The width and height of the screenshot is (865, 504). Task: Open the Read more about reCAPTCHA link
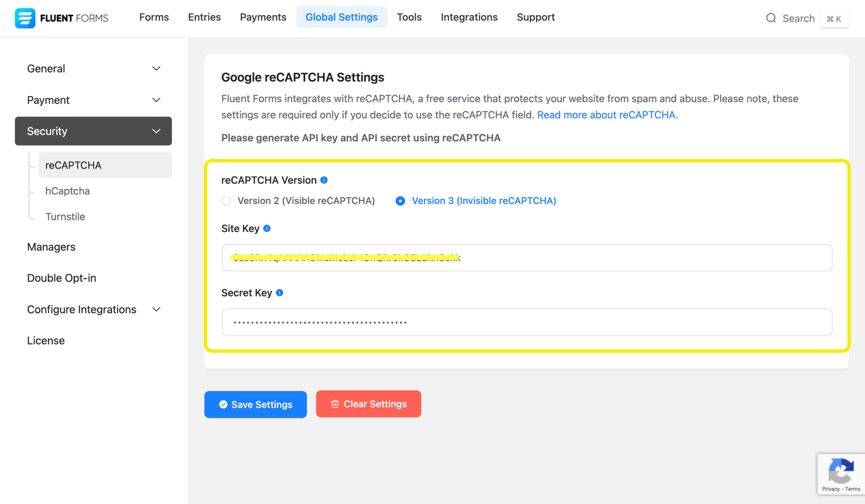[607, 114]
